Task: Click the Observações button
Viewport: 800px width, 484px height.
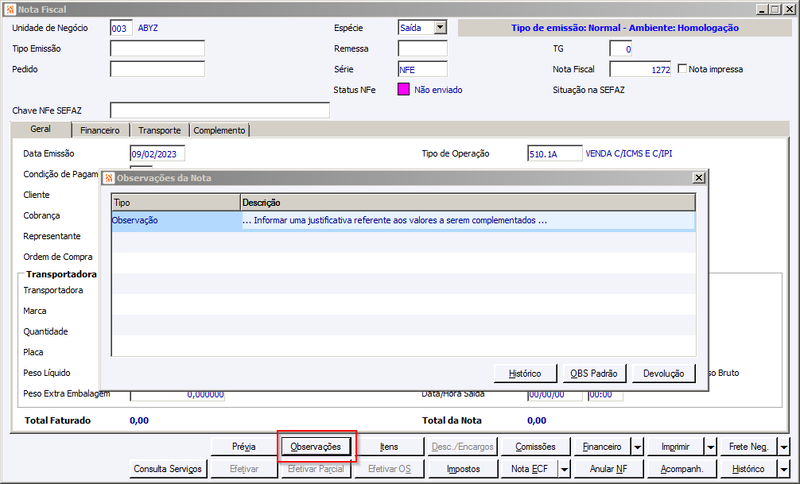Action: pyautogui.click(x=316, y=447)
